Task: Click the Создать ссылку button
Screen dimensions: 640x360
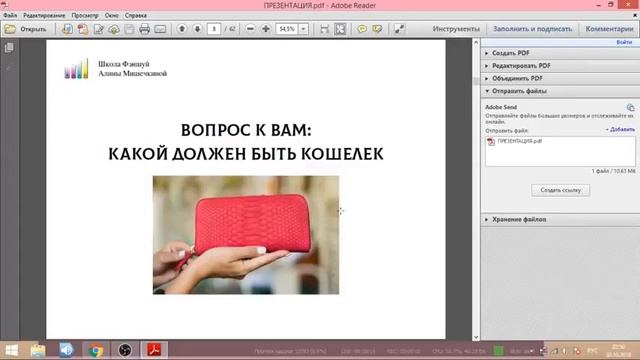Action: point(560,190)
